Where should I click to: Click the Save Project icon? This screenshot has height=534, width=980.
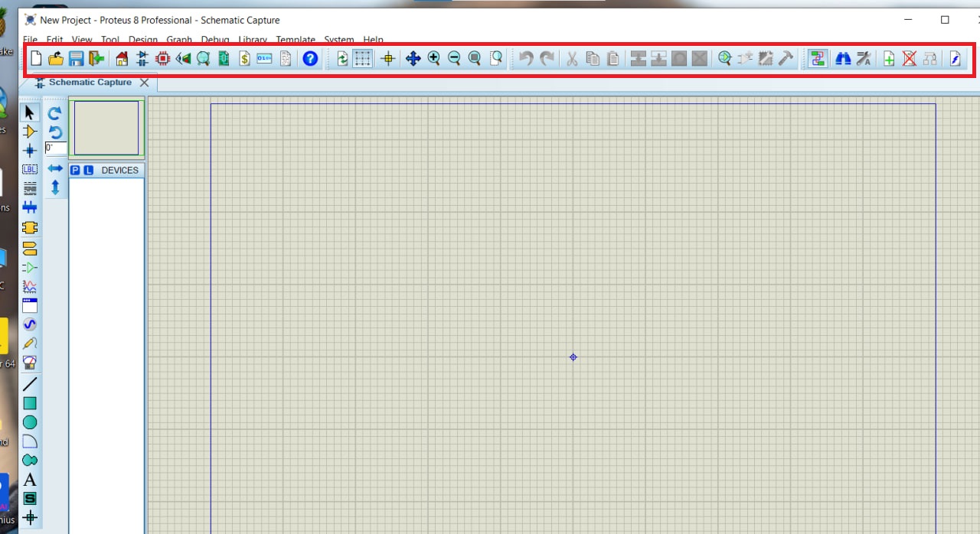(76, 59)
